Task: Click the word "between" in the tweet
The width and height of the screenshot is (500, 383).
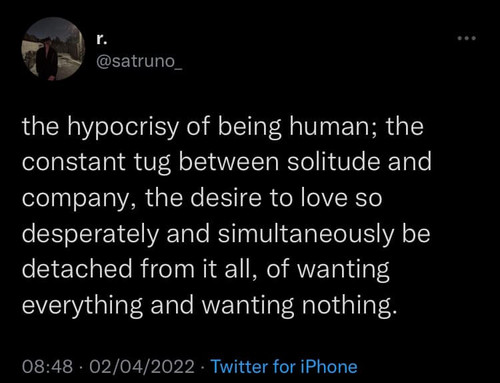Action: click(x=229, y=161)
